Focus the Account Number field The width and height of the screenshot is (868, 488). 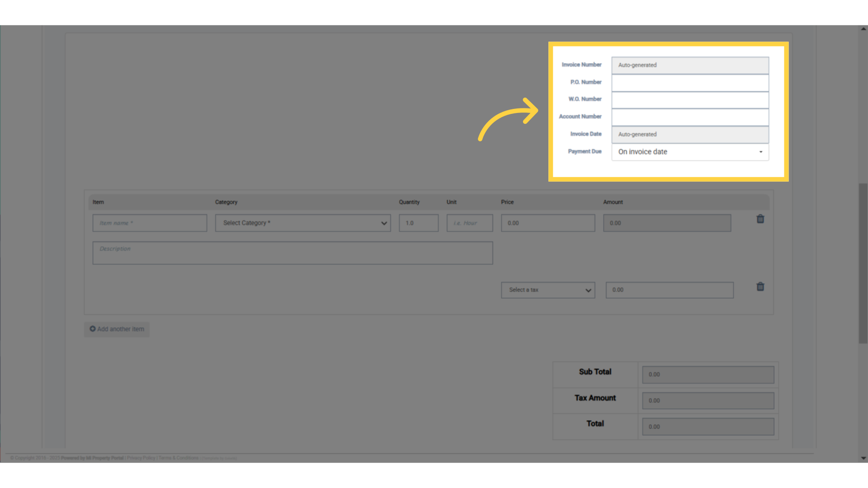[x=690, y=117]
